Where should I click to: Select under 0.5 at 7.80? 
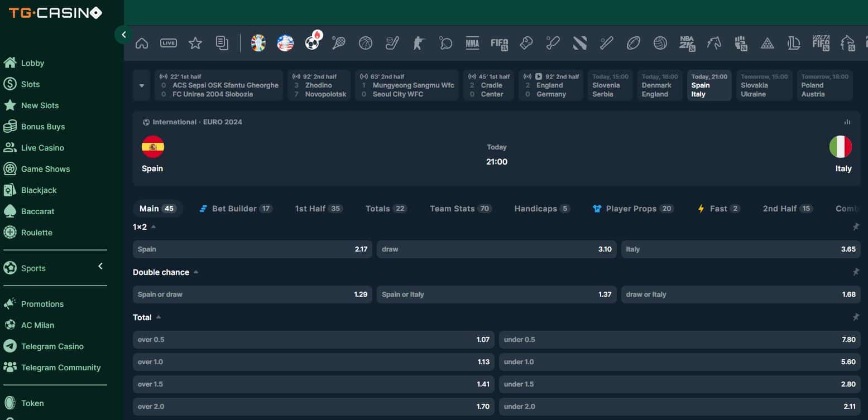pyautogui.click(x=680, y=340)
